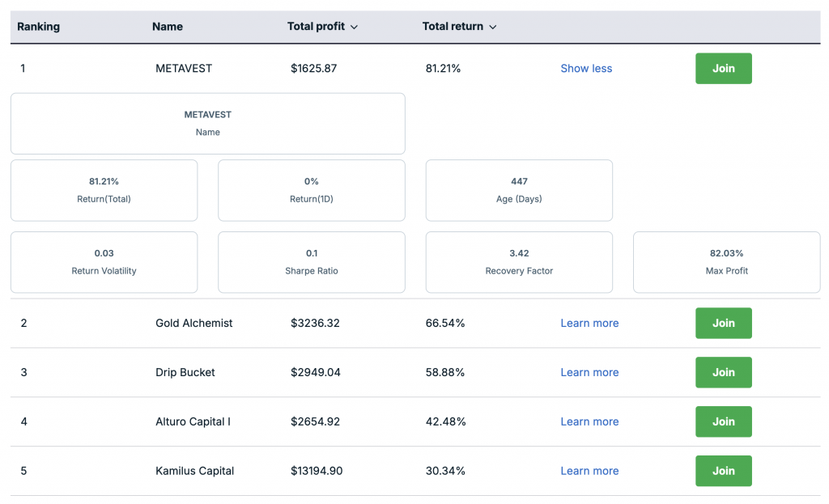This screenshot has height=504, width=829.
Task: Select the Return(Total) 81.21% card
Action: coord(104,190)
